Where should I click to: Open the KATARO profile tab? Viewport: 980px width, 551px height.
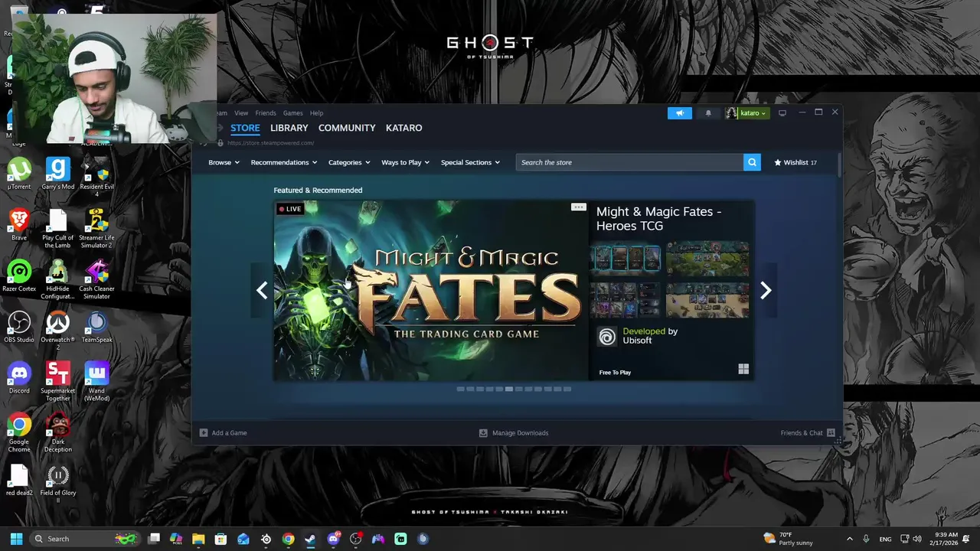click(x=403, y=128)
